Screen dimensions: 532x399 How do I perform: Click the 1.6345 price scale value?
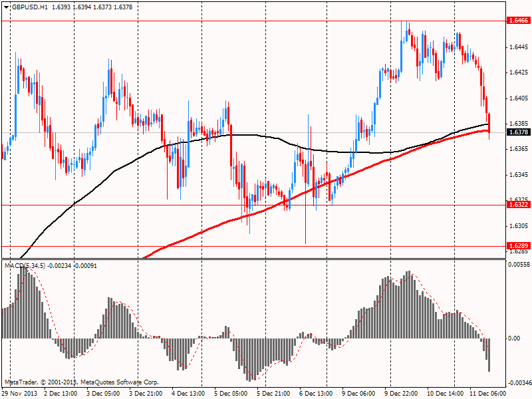519,174
